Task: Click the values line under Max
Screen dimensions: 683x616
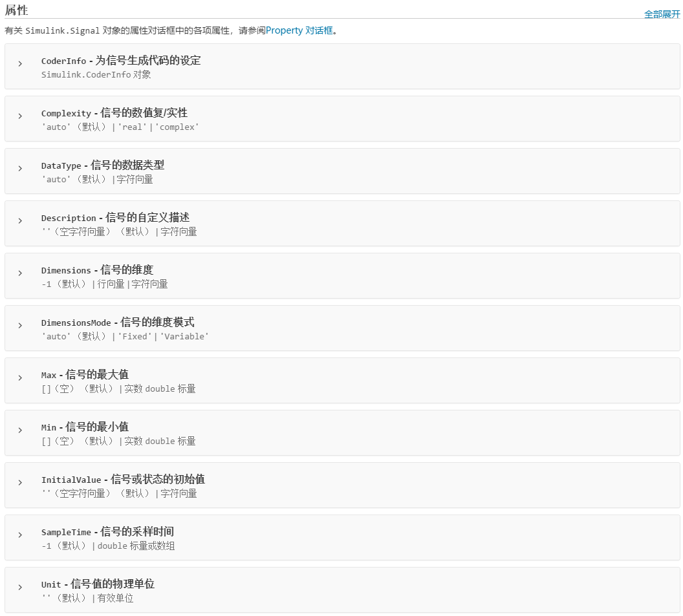Action: click(118, 388)
